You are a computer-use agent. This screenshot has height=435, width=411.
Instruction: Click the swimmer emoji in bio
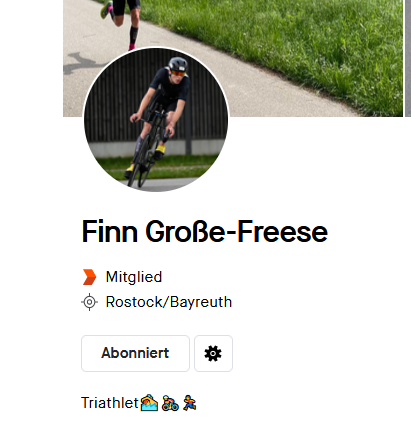click(x=149, y=403)
